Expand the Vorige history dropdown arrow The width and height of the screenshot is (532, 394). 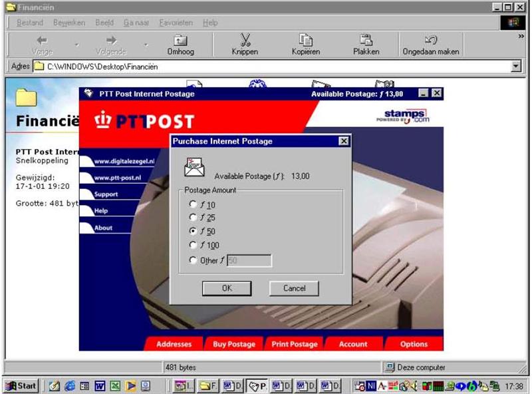[77, 45]
